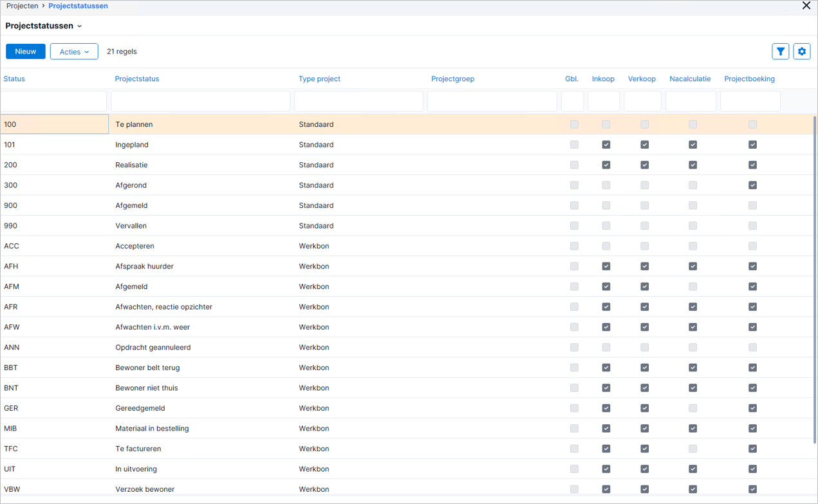Screen dimensions: 818x504
Task: Open the filter funnel icon
Action: pyautogui.click(x=781, y=51)
